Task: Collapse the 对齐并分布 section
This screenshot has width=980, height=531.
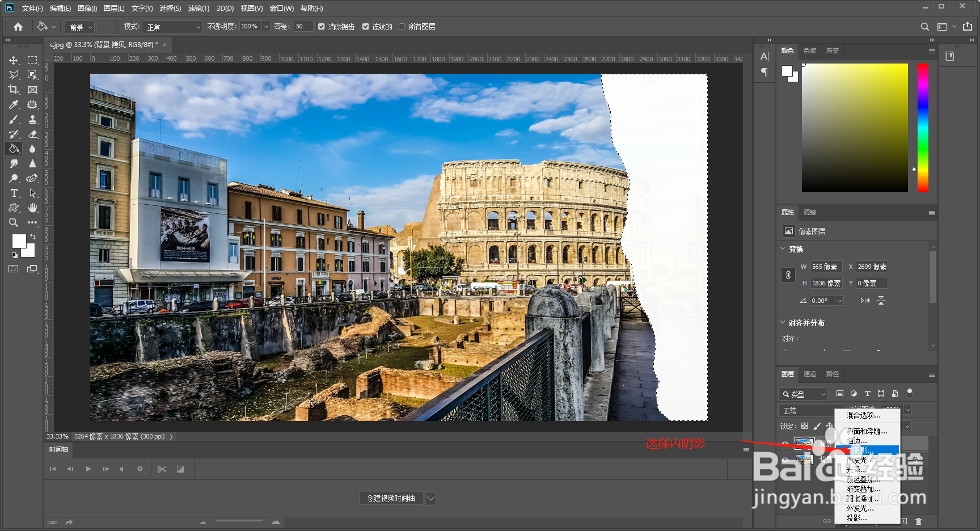Action: (783, 322)
